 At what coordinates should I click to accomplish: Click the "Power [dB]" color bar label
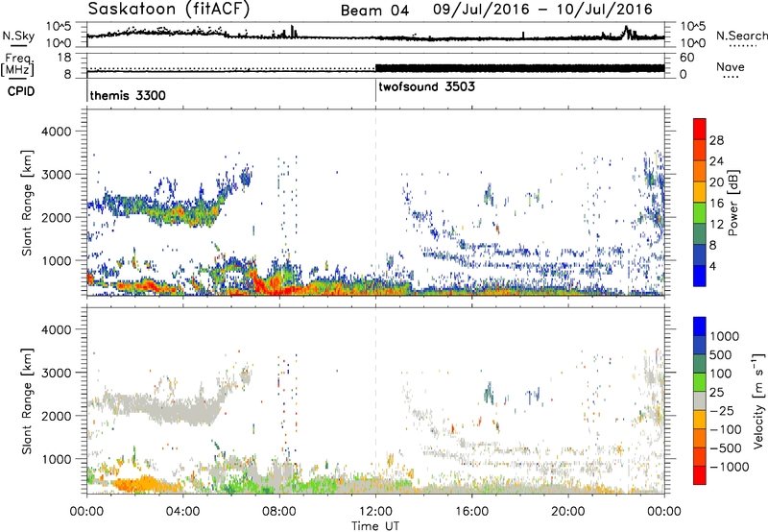click(732, 203)
